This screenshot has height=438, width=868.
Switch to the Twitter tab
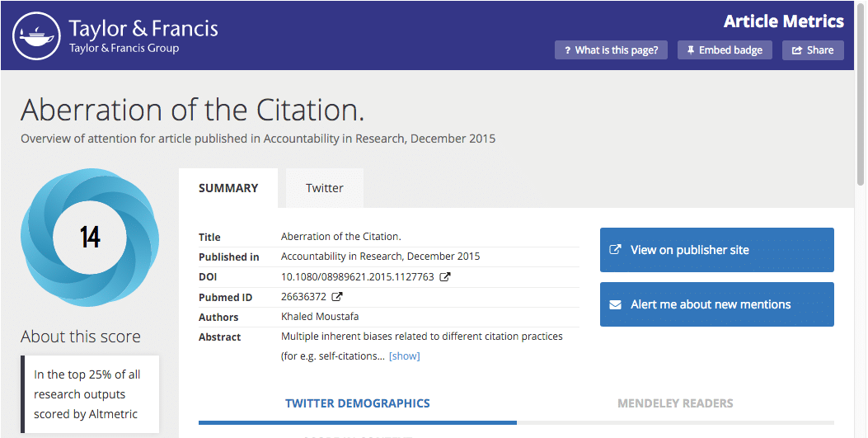(x=325, y=188)
